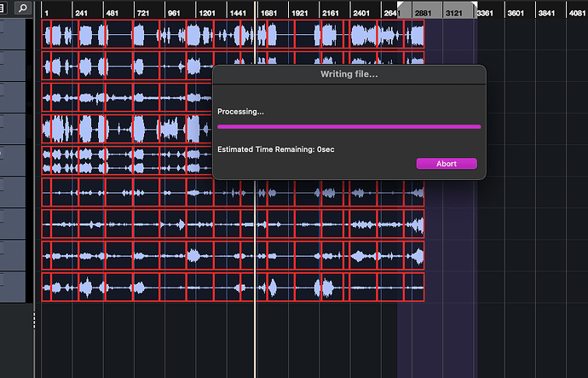Click ruler position 1

(47, 13)
